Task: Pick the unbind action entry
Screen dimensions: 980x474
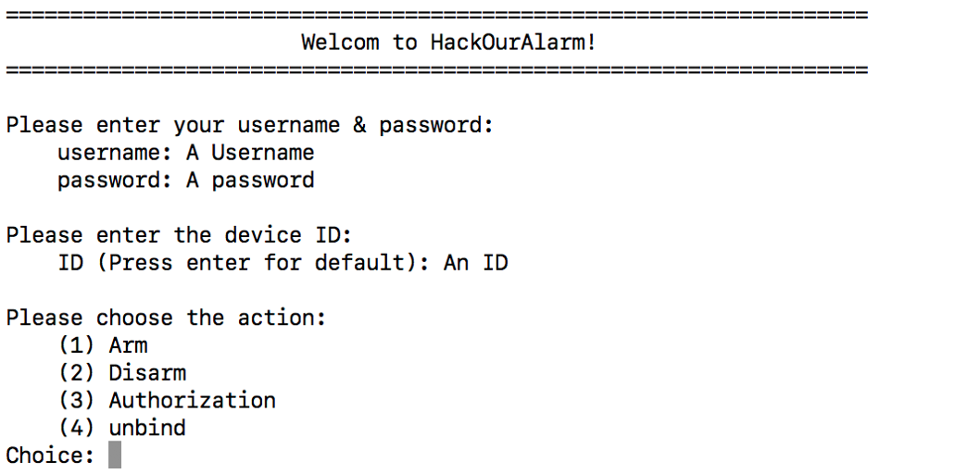Action: click(x=146, y=428)
